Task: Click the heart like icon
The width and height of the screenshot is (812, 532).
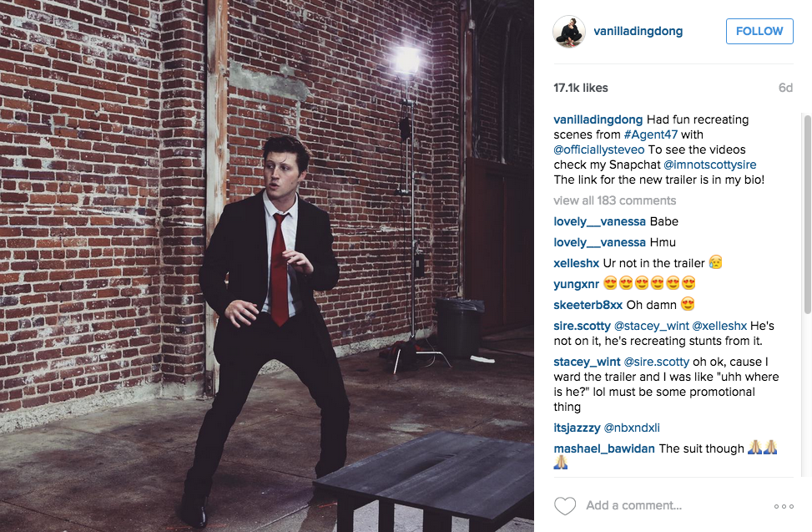Action: [565, 505]
